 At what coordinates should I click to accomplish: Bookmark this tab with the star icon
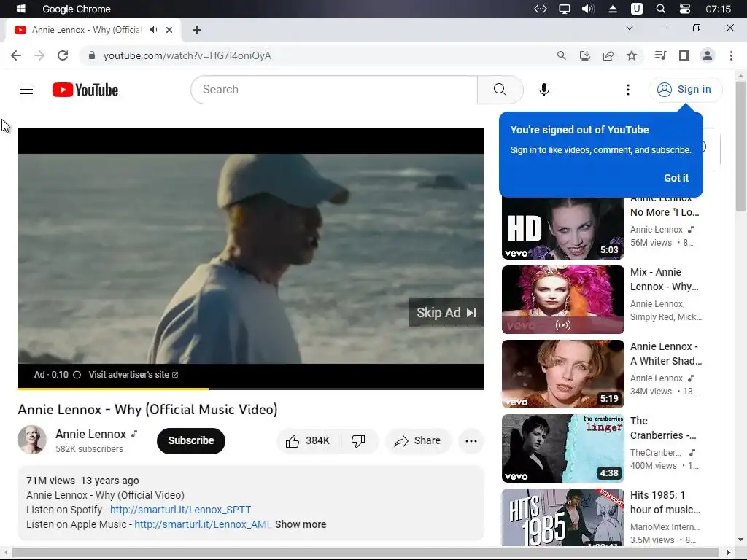pyautogui.click(x=632, y=55)
